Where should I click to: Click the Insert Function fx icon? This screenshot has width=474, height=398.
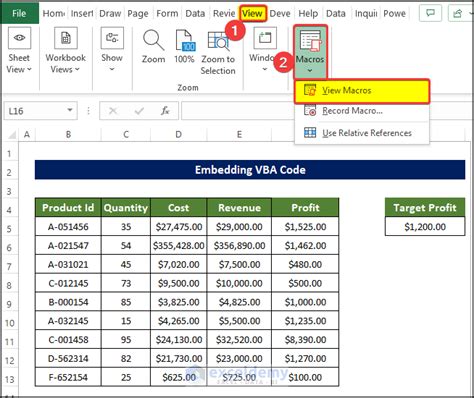(x=165, y=111)
